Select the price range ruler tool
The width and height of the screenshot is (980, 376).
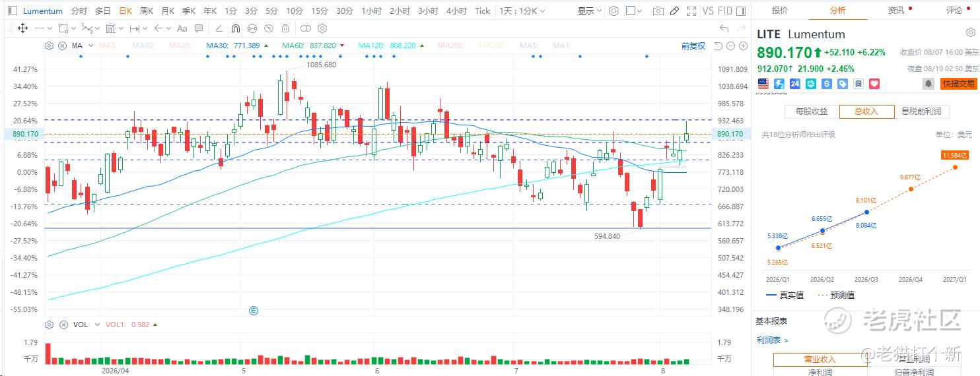(135, 28)
